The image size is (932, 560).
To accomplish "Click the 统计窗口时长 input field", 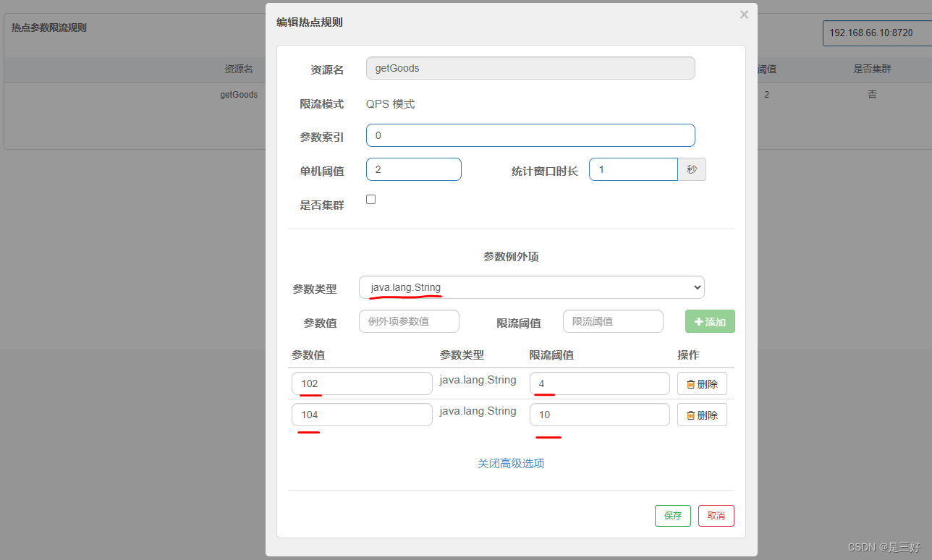I will (x=633, y=169).
